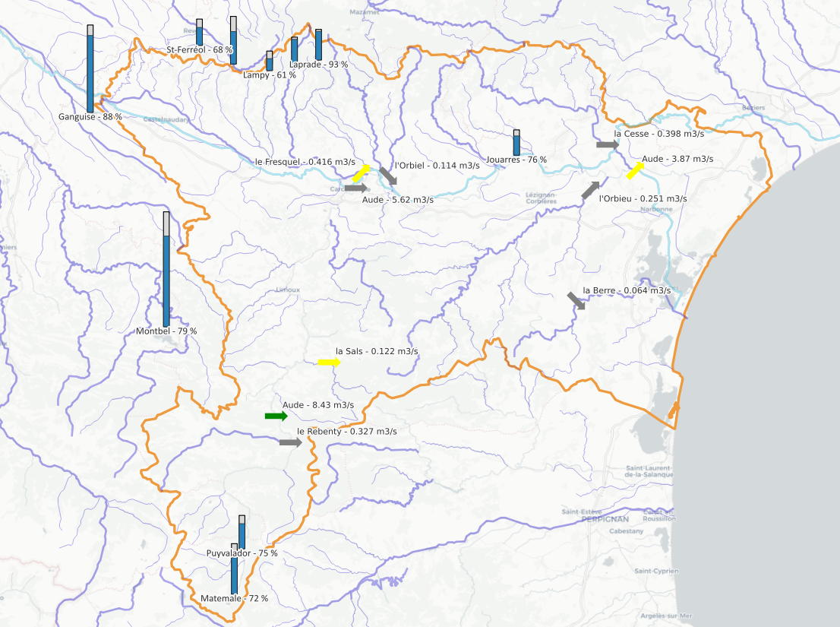Click the grey Aude 5.62 m3/s arrow
Image resolution: width=840 pixels, height=627 pixels.
pyautogui.click(x=356, y=188)
